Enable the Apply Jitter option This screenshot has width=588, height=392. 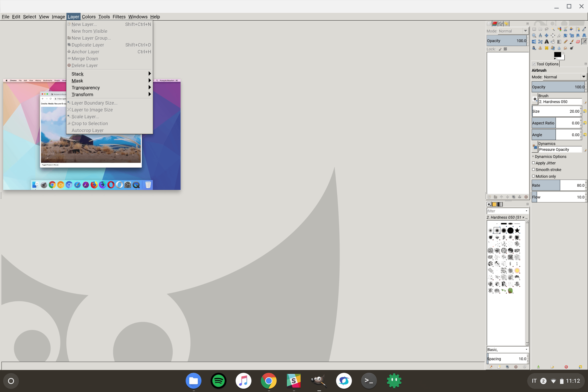click(534, 163)
